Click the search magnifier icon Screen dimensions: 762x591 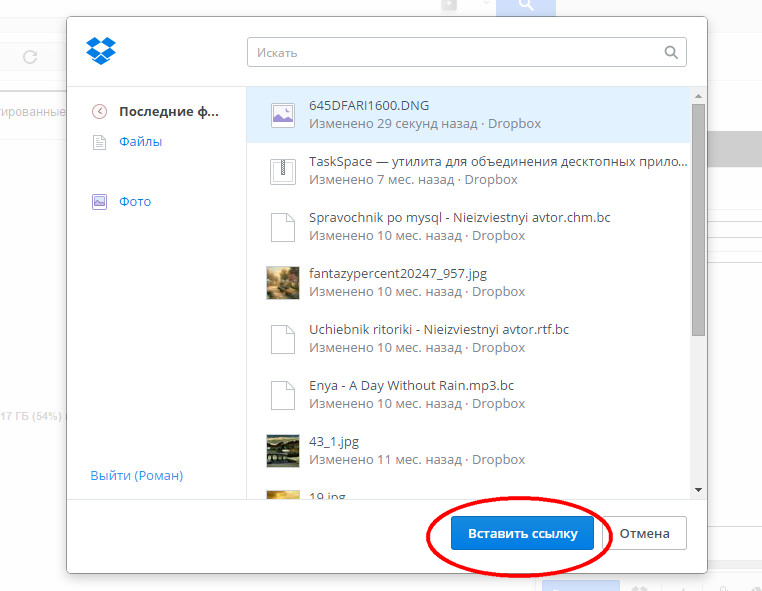pyautogui.click(x=672, y=52)
